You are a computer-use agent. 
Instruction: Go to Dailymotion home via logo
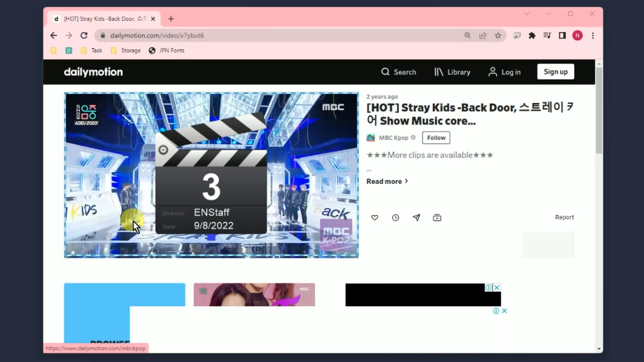point(93,72)
